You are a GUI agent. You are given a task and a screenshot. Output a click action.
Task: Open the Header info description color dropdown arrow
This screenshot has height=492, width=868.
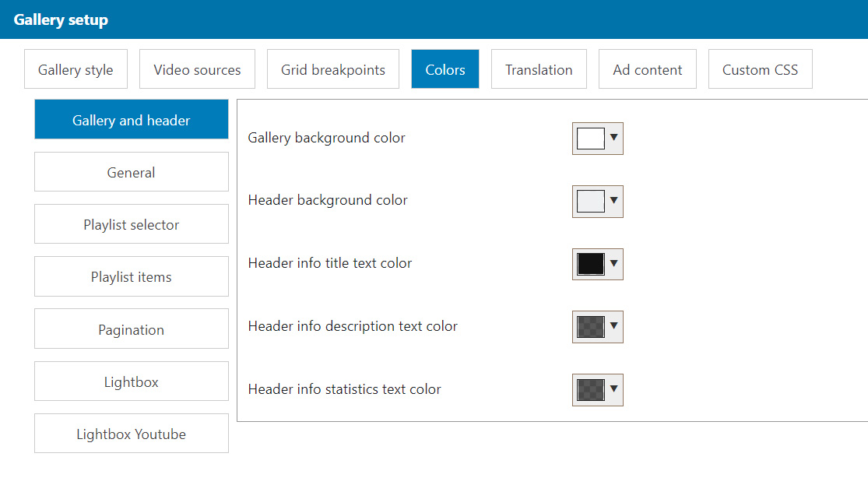(614, 327)
